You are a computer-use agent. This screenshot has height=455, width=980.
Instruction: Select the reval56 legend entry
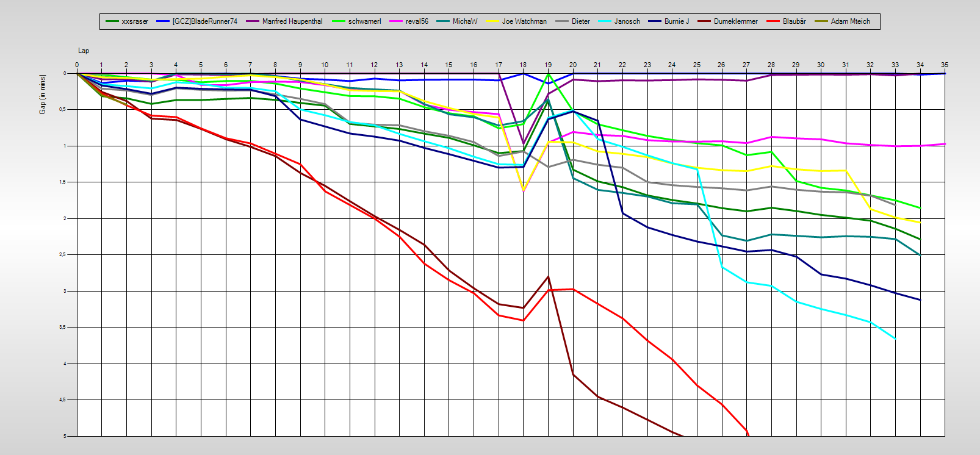click(x=409, y=21)
